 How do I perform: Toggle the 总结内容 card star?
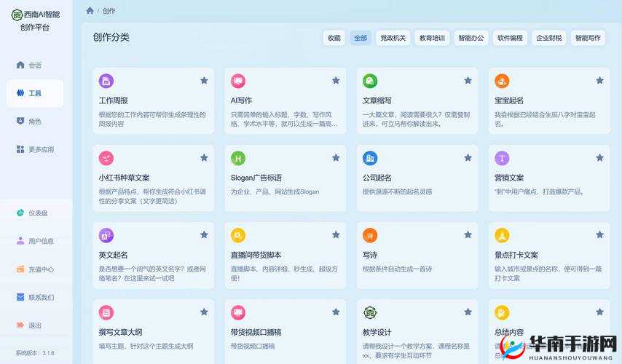[600, 312]
